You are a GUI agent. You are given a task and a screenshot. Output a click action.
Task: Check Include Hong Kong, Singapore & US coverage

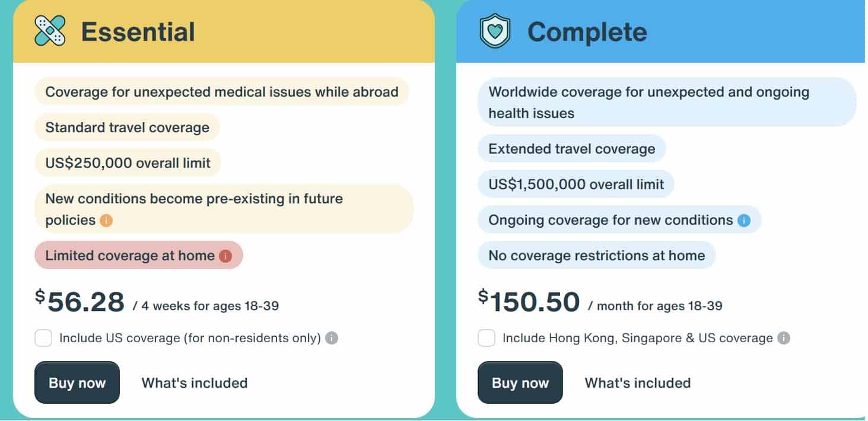[x=487, y=339]
